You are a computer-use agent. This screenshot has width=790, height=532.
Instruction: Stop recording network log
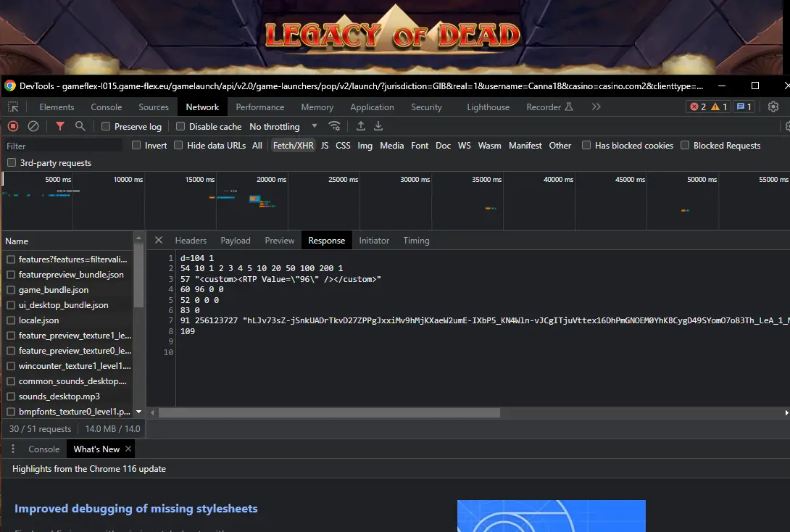tap(13, 126)
